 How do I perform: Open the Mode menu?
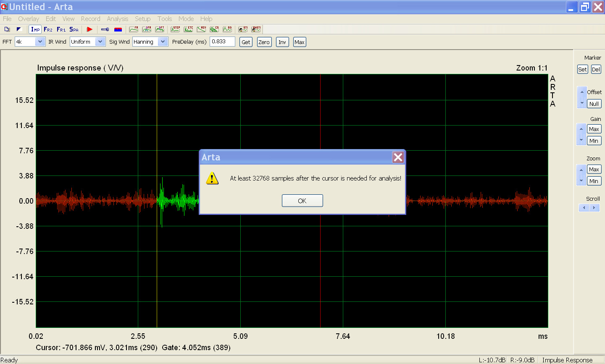(x=186, y=19)
